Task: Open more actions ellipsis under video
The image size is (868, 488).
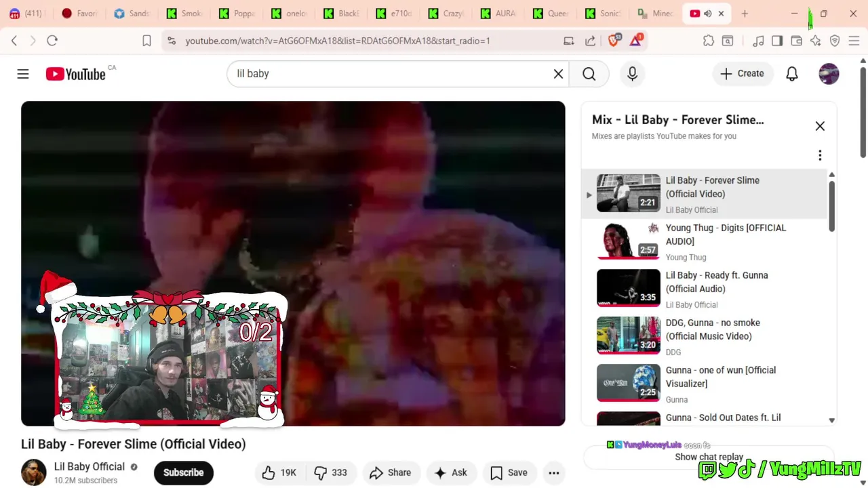Action: click(553, 473)
